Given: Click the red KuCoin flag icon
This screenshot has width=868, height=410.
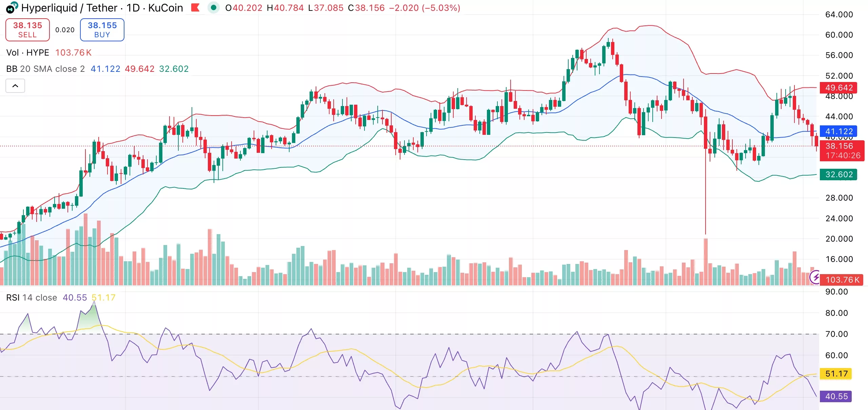Looking at the screenshot, I should [196, 7].
